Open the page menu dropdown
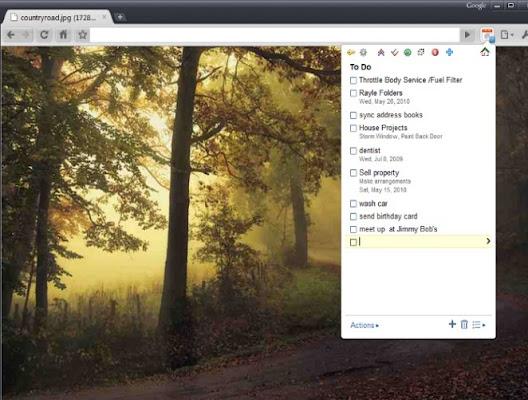The width and height of the screenshot is (528, 400). click(507, 35)
